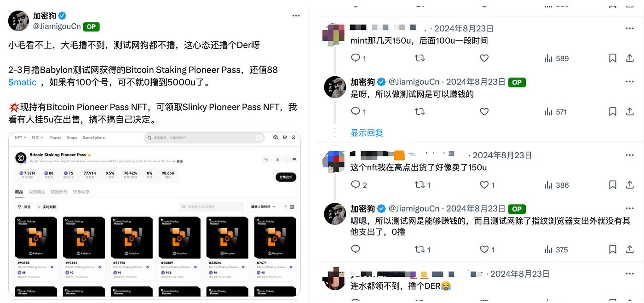Like the reply 'mint那几天150u'
Image resolution: width=644 pixels, height=303 pixels.
[x=484, y=58]
